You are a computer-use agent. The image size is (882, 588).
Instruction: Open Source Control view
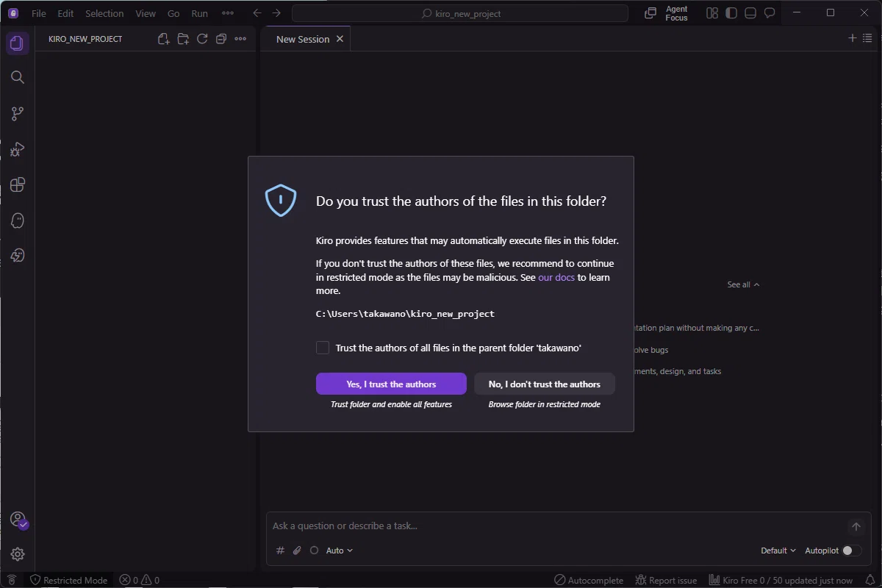pos(18,113)
